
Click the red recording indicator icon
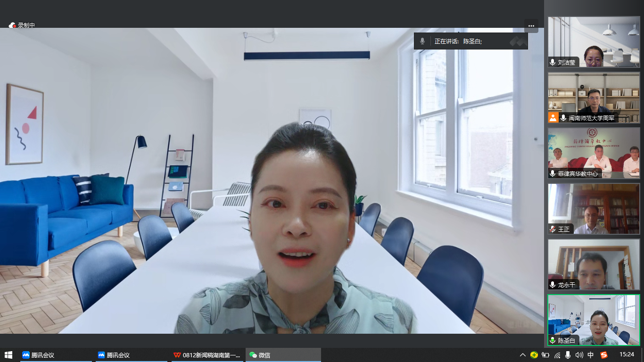(x=13, y=25)
